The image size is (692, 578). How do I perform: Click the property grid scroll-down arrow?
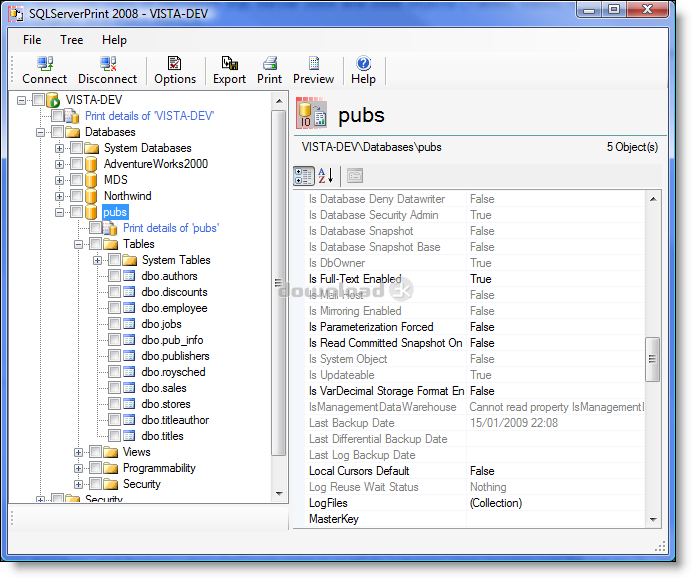click(653, 520)
